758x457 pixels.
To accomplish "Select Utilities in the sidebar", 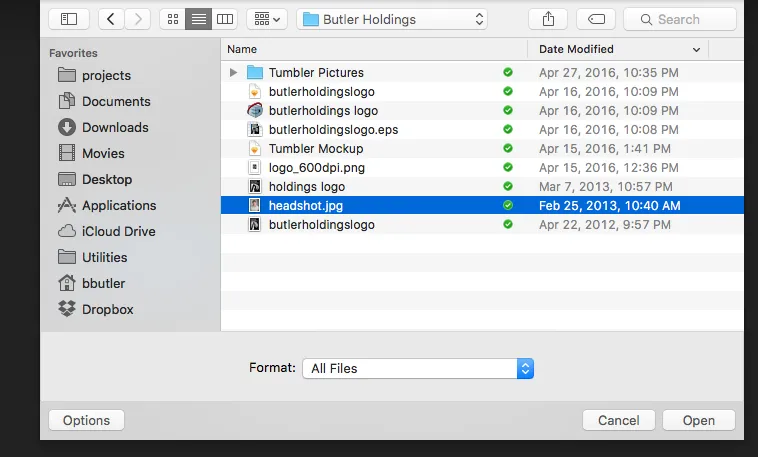I will [92, 257].
